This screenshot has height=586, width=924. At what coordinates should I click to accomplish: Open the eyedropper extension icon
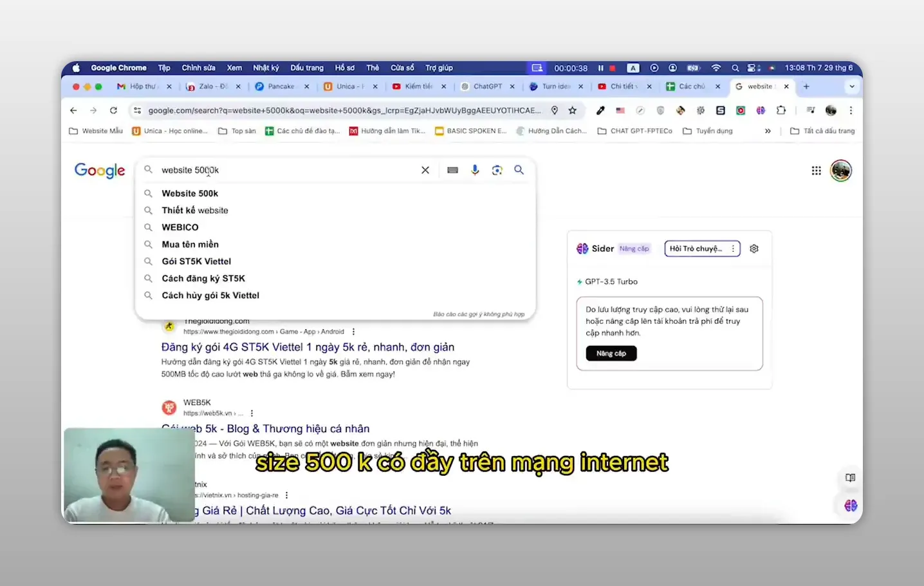tap(600, 111)
